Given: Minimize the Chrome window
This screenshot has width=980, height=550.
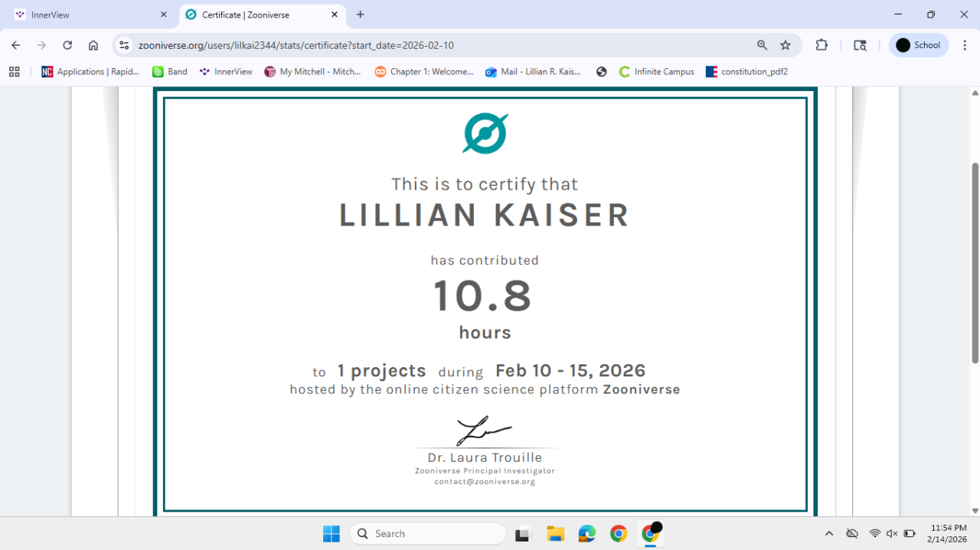Looking at the screenshot, I should coord(897,15).
